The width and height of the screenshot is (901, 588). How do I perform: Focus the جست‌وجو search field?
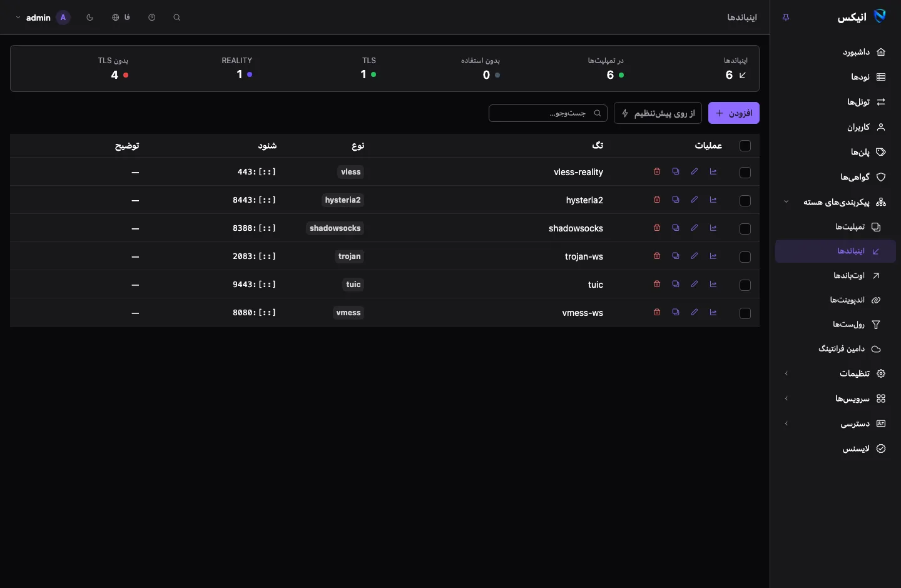(548, 113)
